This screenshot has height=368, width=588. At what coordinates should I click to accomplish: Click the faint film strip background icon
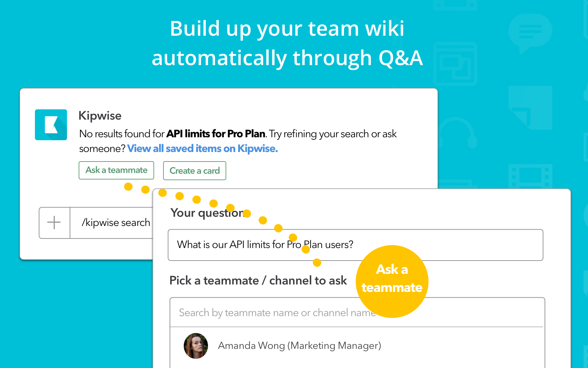[x=530, y=176]
